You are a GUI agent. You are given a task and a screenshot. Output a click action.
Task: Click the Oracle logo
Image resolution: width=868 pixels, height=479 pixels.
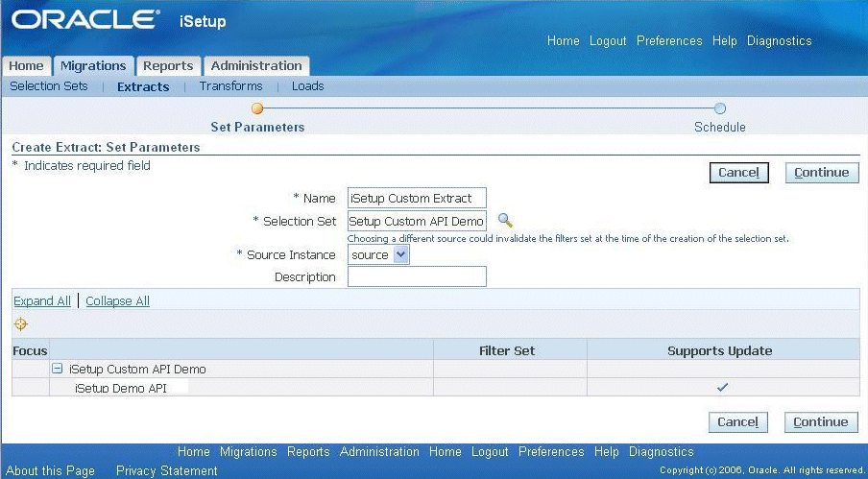[x=85, y=20]
